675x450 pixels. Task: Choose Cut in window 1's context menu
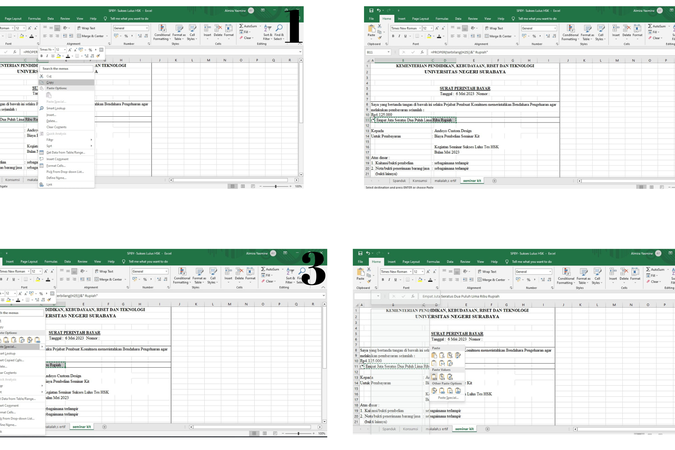click(x=66, y=76)
